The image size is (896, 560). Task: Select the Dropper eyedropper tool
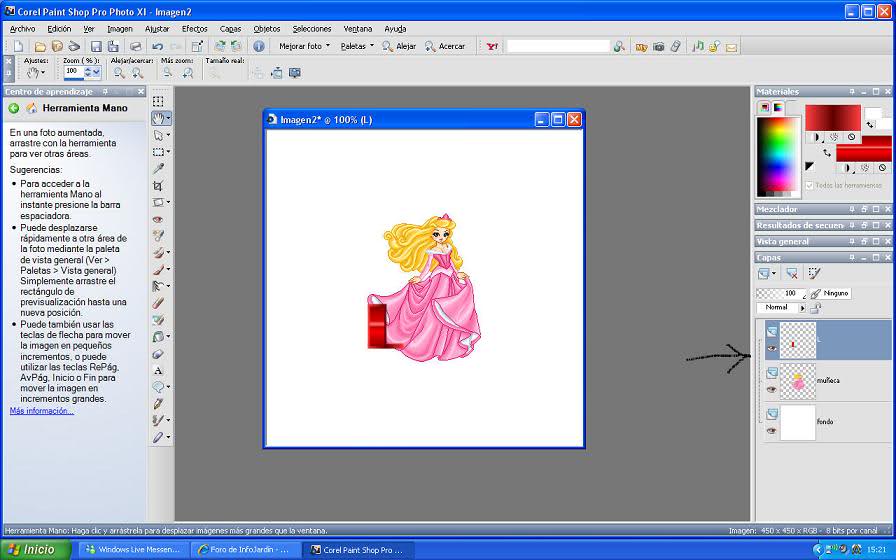[158, 169]
